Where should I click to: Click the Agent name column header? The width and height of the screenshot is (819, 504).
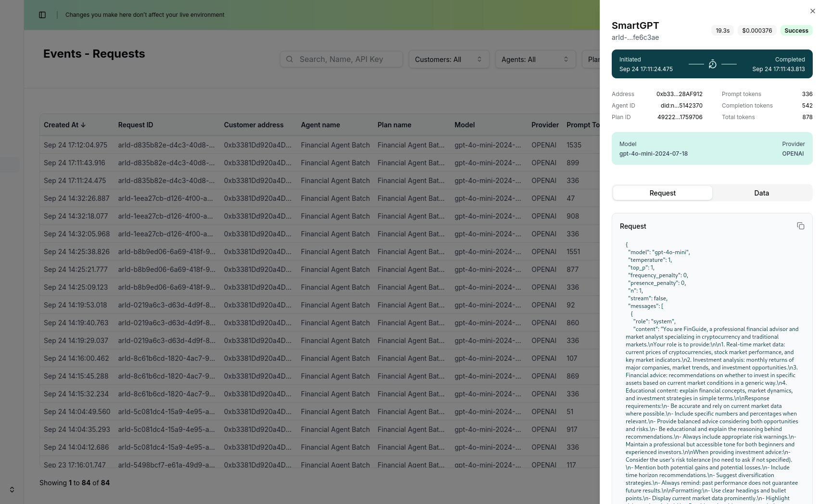320,125
